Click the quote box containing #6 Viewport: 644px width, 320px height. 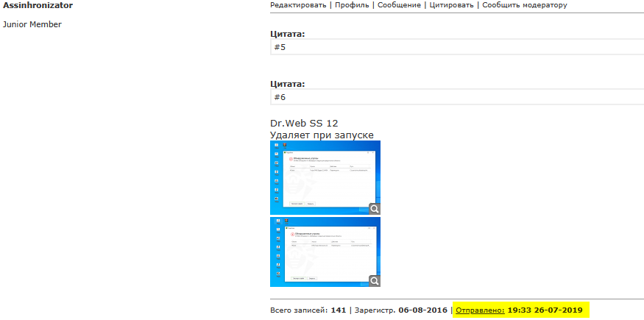click(x=456, y=97)
